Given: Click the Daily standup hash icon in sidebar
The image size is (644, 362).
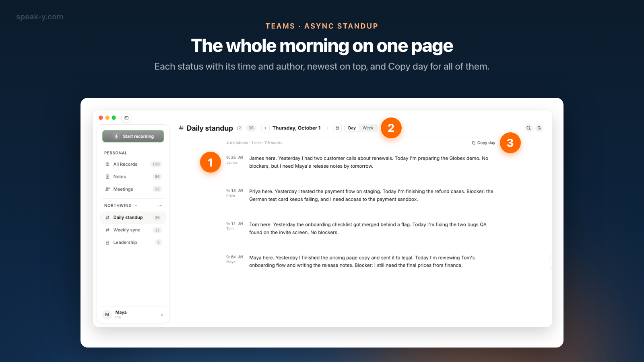Looking at the screenshot, I should [x=107, y=218].
